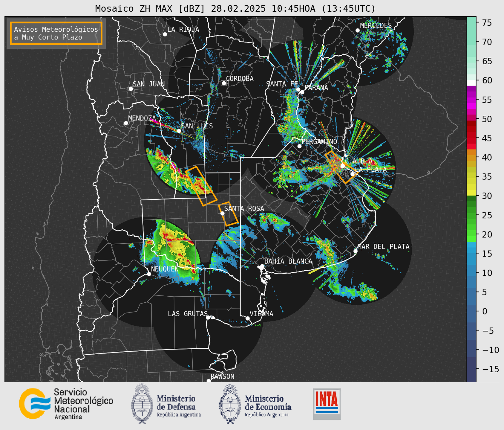
Task: Click the green 25 dBZ color band
Action: point(471,215)
